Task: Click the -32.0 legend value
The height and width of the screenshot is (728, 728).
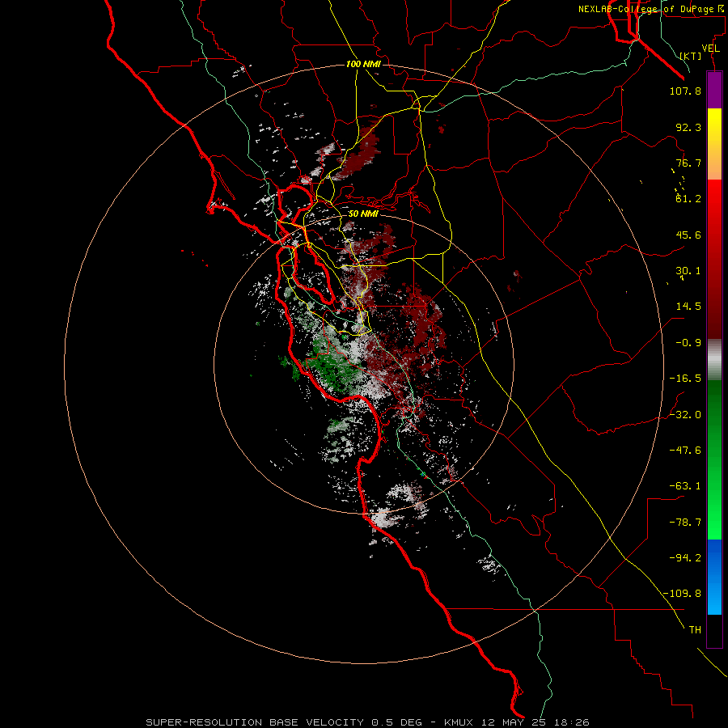Action: point(685,415)
